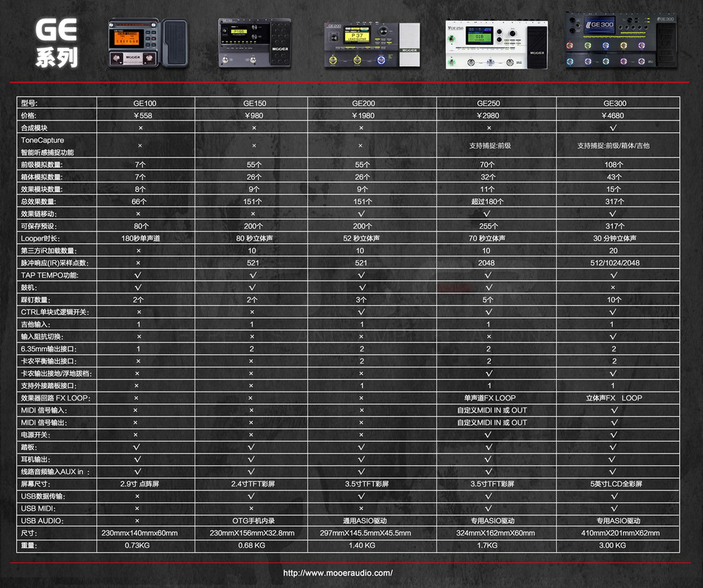Select the GE150 column header

point(254,103)
